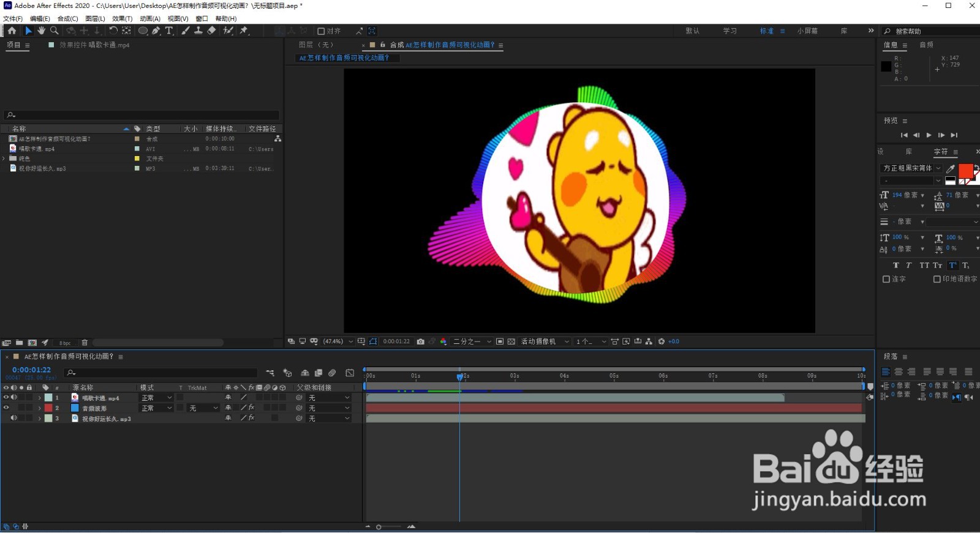Click the current time 0:00:01:22 in timeline
This screenshot has height=533, width=980.
click(32, 370)
